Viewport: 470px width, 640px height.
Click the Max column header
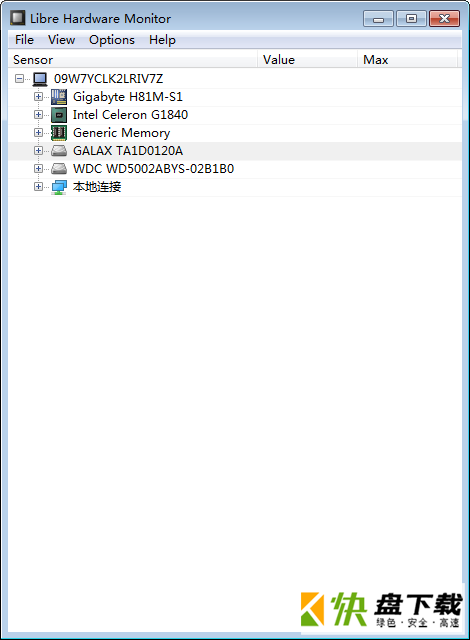click(408, 60)
